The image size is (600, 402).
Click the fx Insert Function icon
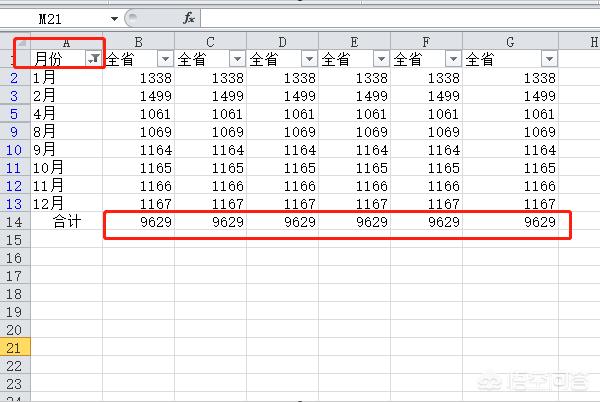pyautogui.click(x=189, y=18)
